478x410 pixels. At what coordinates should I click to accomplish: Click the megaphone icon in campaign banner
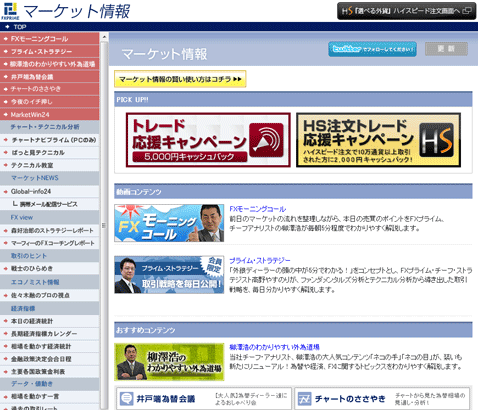(266, 140)
